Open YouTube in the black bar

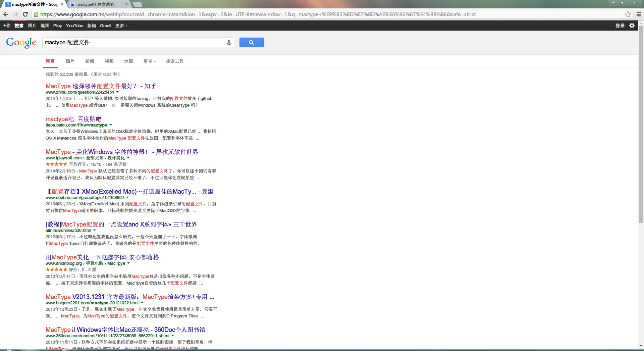pos(74,26)
